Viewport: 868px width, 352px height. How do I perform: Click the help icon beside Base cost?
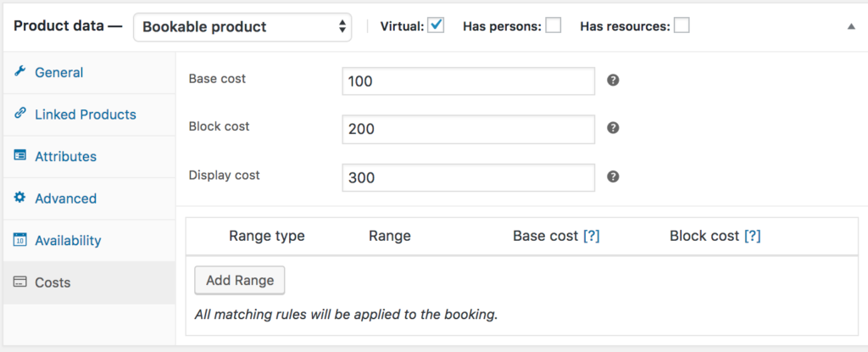pyautogui.click(x=614, y=81)
